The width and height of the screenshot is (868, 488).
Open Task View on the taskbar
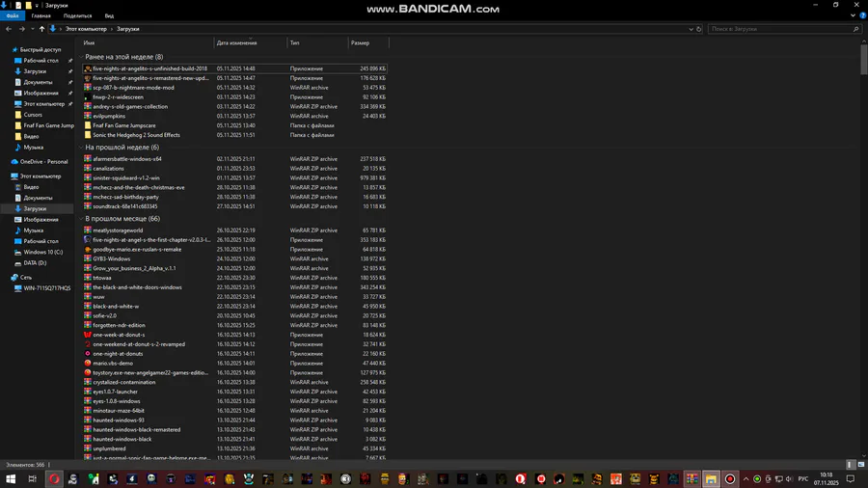click(x=32, y=478)
